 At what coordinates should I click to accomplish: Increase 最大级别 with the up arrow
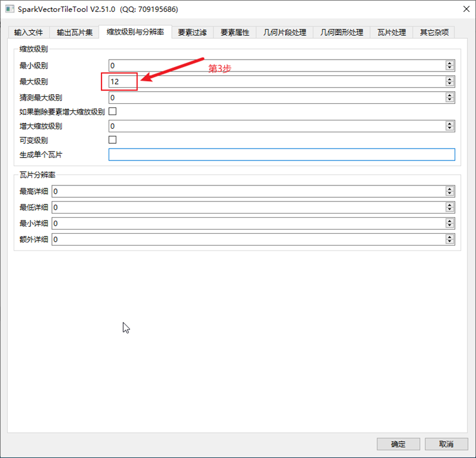coord(450,79)
